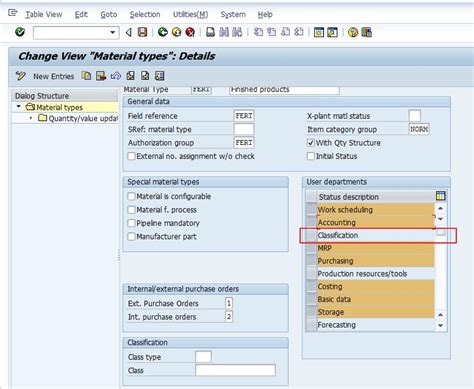Select Material types folder in Dialog Structure
Screen dimensions: 474x389
[x=59, y=107]
